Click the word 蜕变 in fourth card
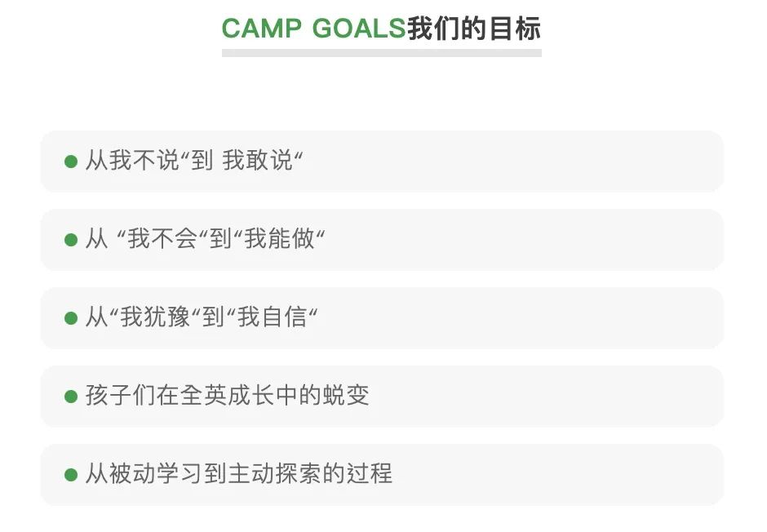The image size is (767, 532). [x=346, y=395]
